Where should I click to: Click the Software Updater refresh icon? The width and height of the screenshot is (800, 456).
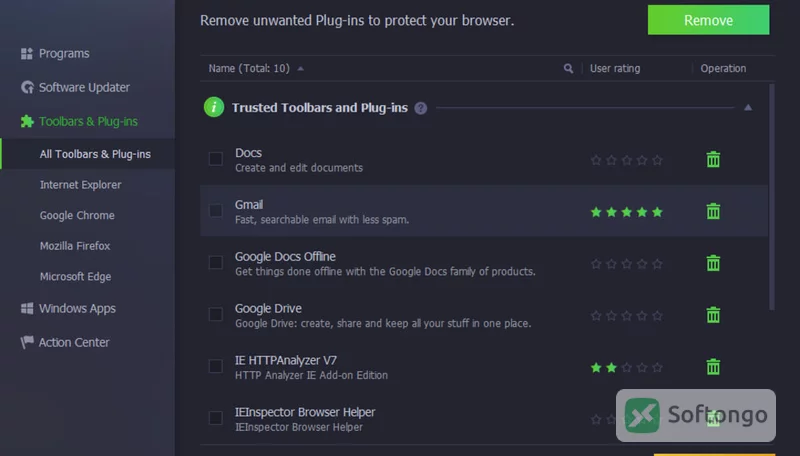pos(27,87)
